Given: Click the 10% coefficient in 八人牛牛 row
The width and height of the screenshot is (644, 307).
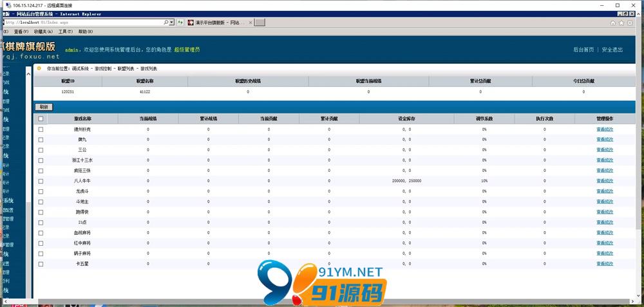Looking at the screenshot, I should point(484,181).
